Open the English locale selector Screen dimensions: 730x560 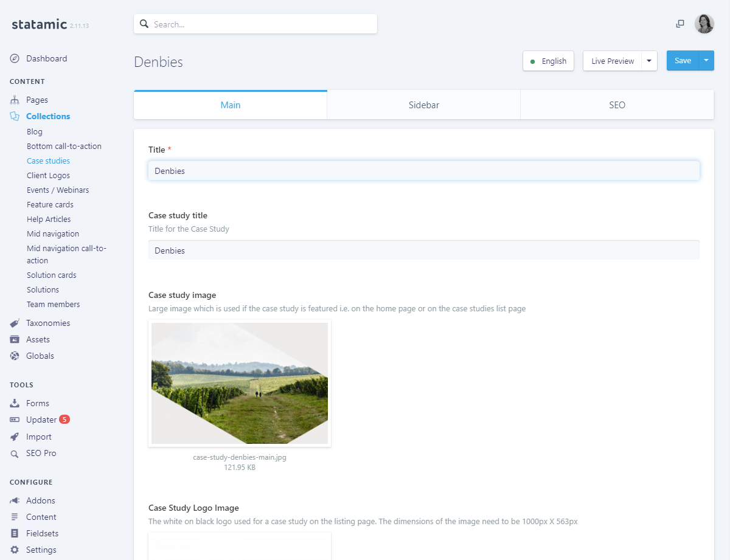pos(548,61)
